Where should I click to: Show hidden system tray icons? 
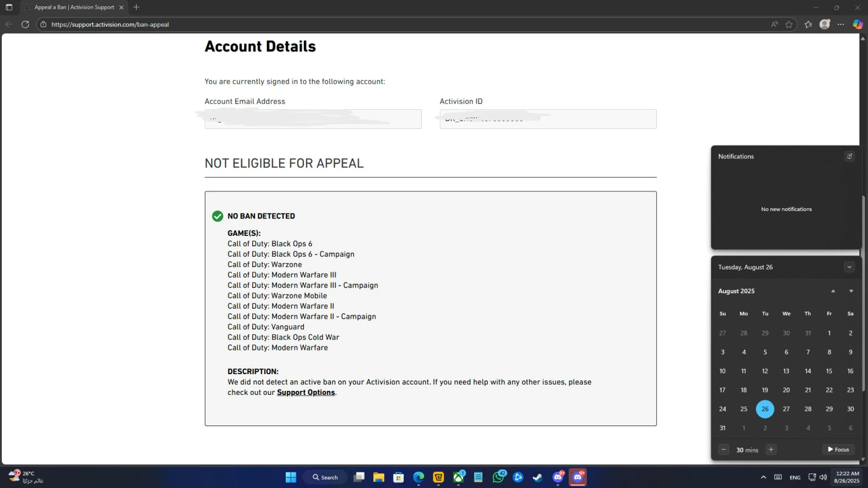pos(763,477)
